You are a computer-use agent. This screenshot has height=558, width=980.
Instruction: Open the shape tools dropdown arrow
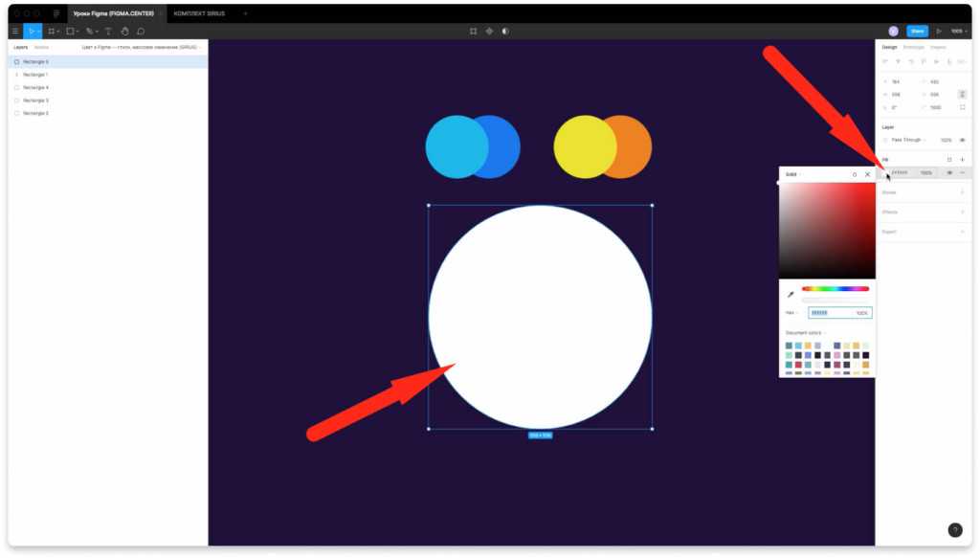point(77,32)
